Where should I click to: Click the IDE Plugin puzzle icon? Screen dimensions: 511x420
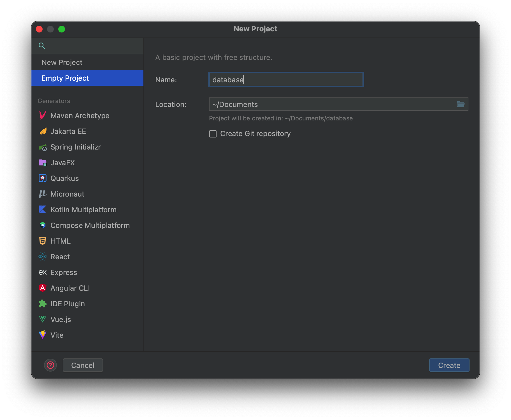(x=43, y=304)
